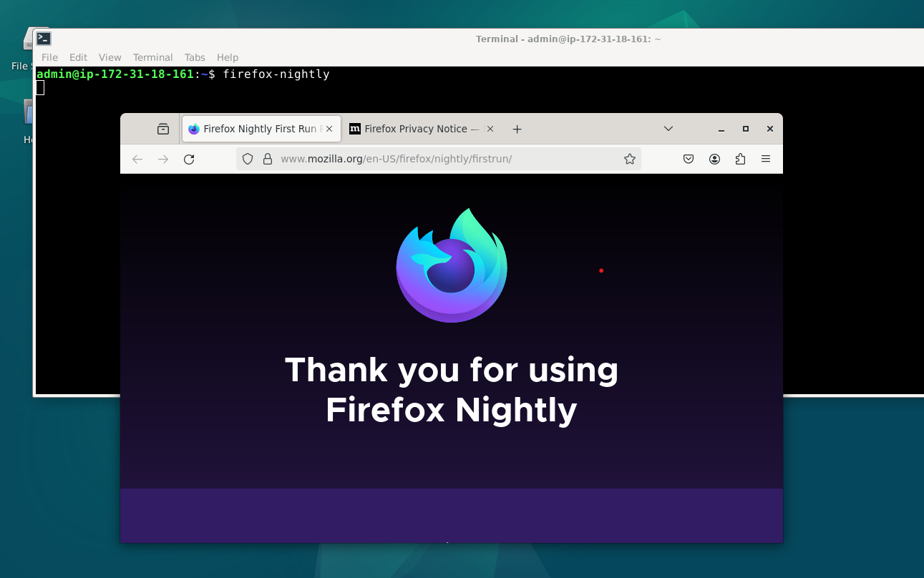This screenshot has height=578, width=924.
Task: Close the Firefox Nightly First Run tab
Action: coord(329,129)
